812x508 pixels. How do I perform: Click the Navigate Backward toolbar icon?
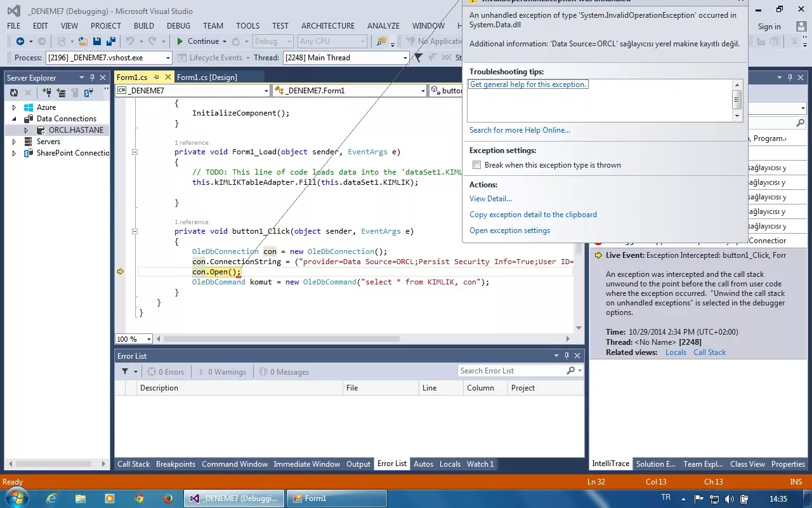20,41
